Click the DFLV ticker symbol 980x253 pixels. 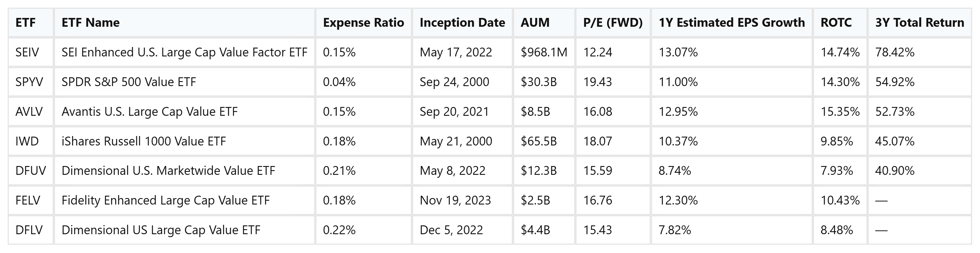coord(29,230)
